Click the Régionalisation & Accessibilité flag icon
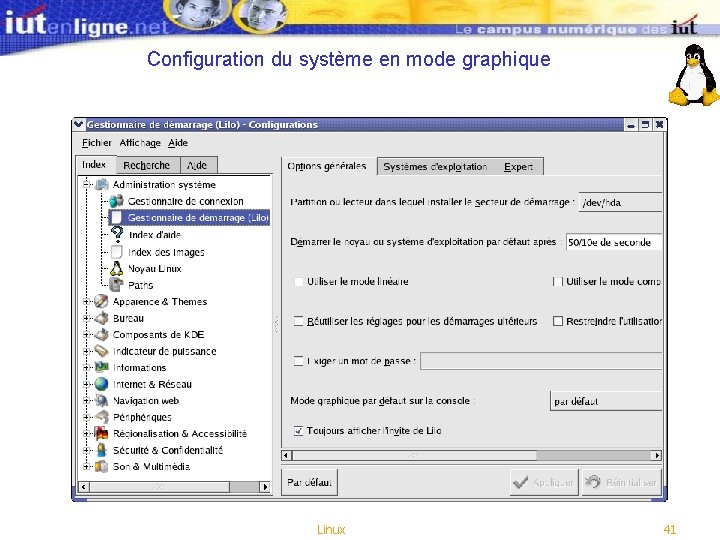 point(101,433)
